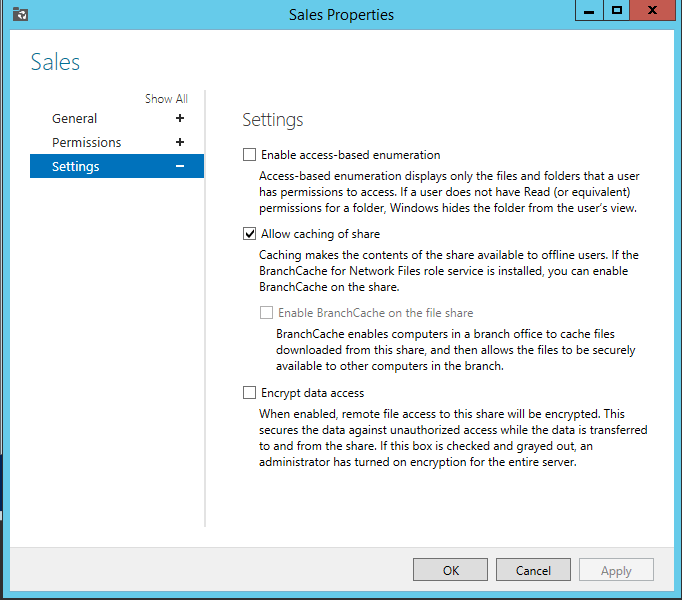Viewport: 682px width, 600px height.
Task: Enable access-based enumeration checkbox
Action: (250, 155)
